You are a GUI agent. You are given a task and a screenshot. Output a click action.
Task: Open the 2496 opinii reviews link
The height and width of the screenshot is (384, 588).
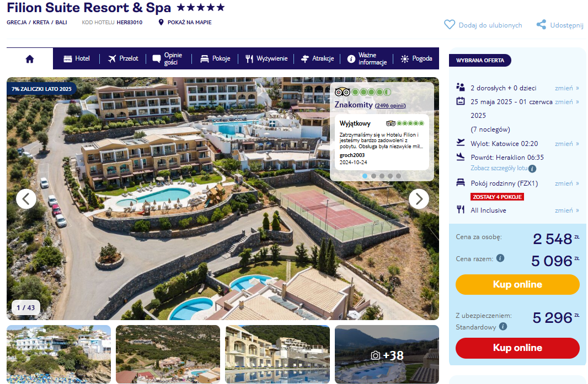tap(391, 106)
